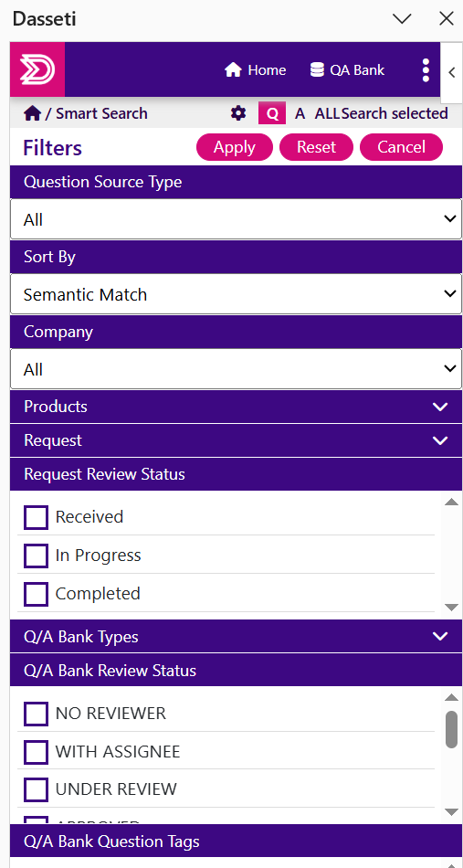
Task: Reset all filters
Action: tap(316, 147)
